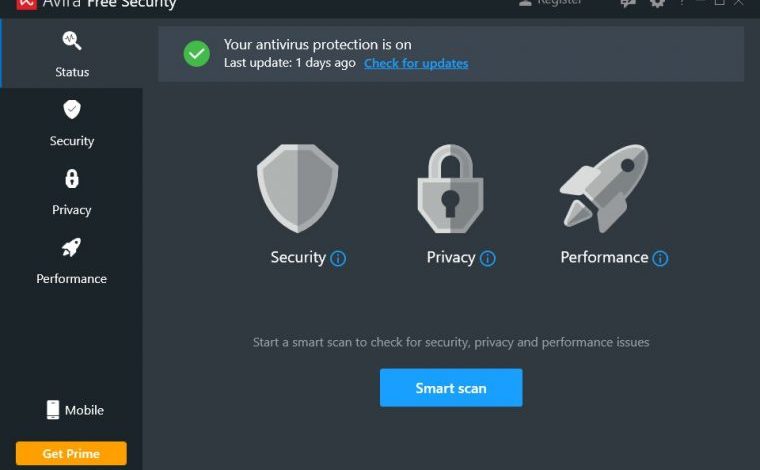This screenshot has width=760, height=470.
Task: Open the Mobile option in the sidebar
Action: click(75, 410)
